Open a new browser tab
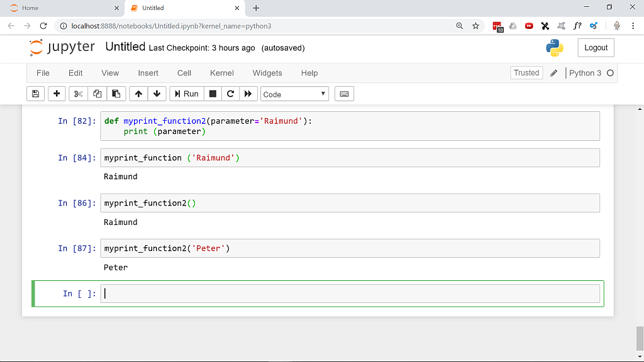644x362 pixels. point(256,8)
